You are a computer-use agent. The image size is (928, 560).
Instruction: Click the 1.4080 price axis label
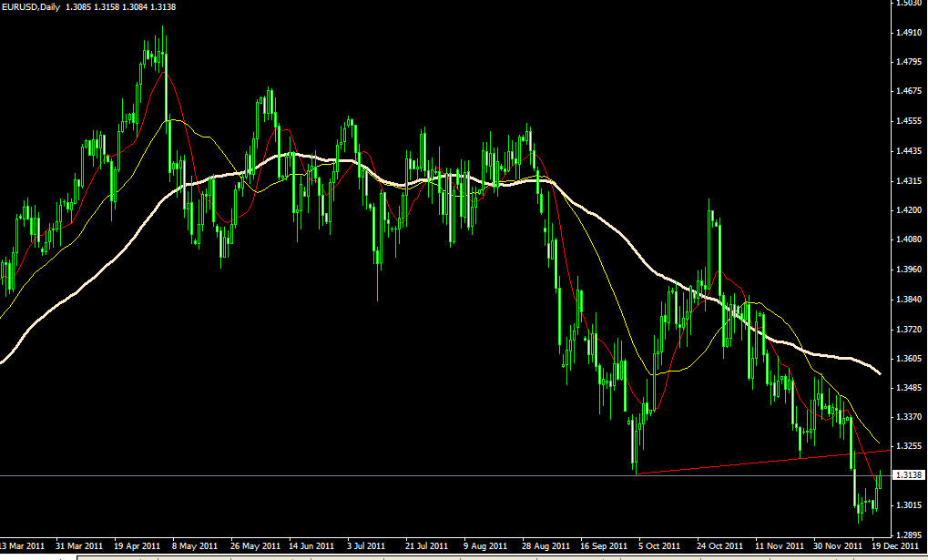click(x=909, y=239)
